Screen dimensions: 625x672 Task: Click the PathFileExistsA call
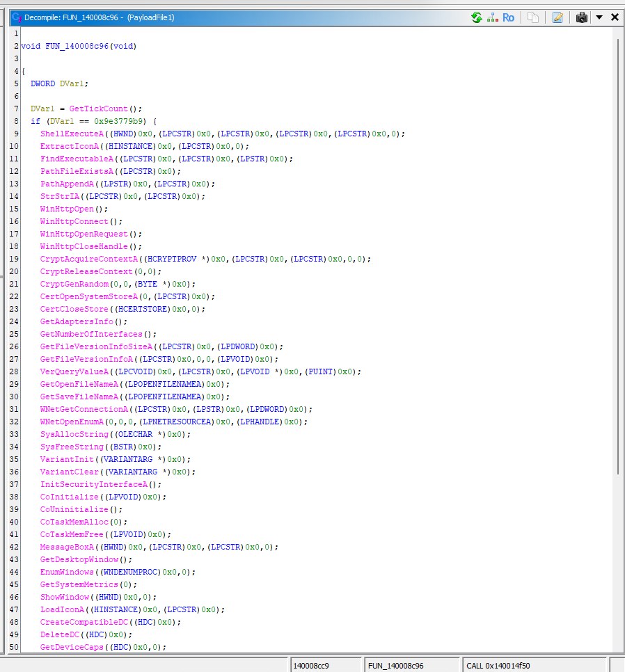pos(77,171)
